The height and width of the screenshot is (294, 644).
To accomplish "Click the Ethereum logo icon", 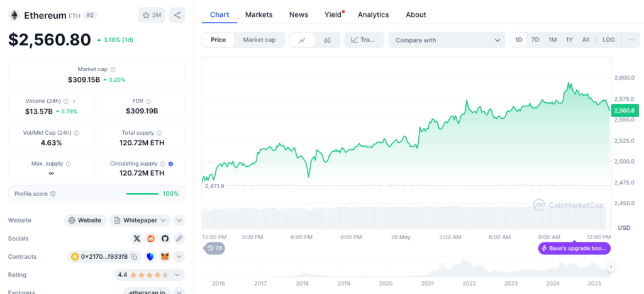I will (x=14, y=15).
